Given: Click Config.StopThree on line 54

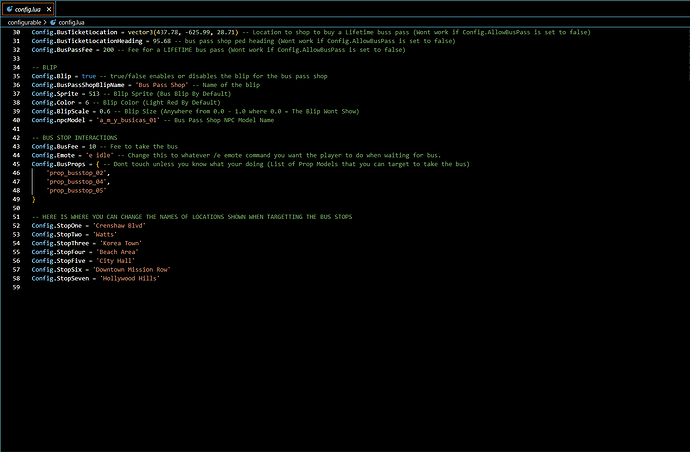Looking at the screenshot, I should [x=60, y=243].
